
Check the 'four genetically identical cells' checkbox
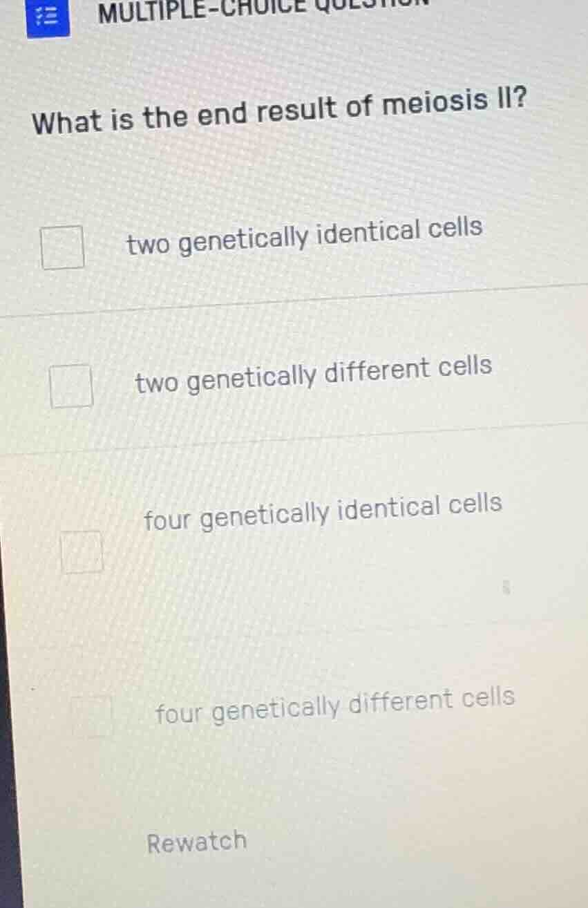(82, 551)
